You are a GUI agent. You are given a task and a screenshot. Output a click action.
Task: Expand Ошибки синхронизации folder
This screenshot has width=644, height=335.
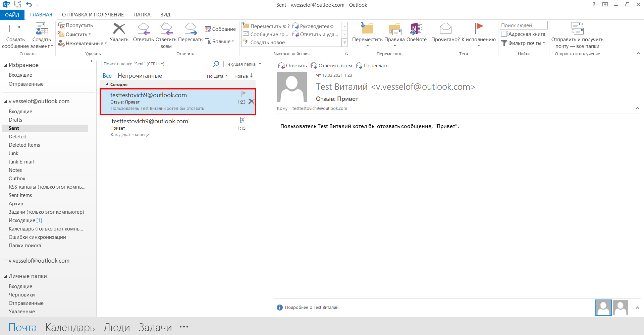point(5,237)
